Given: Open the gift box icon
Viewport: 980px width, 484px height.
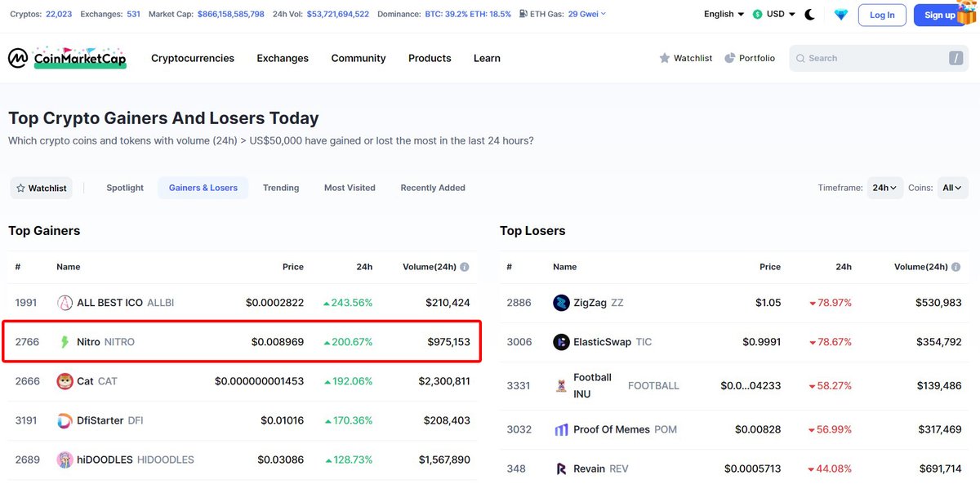Looking at the screenshot, I should pyautogui.click(x=966, y=14).
